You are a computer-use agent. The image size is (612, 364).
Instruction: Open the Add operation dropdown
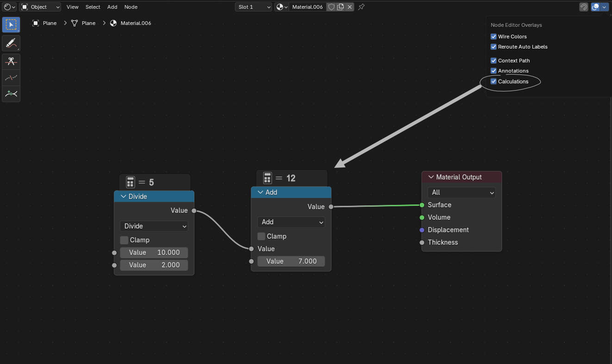pos(291,222)
